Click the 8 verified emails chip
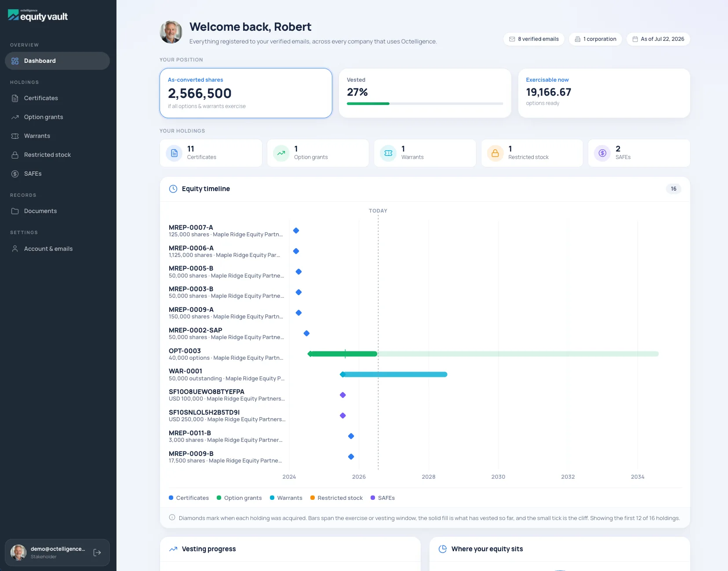The width and height of the screenshot is (728, 571). [x=534, y=39]
